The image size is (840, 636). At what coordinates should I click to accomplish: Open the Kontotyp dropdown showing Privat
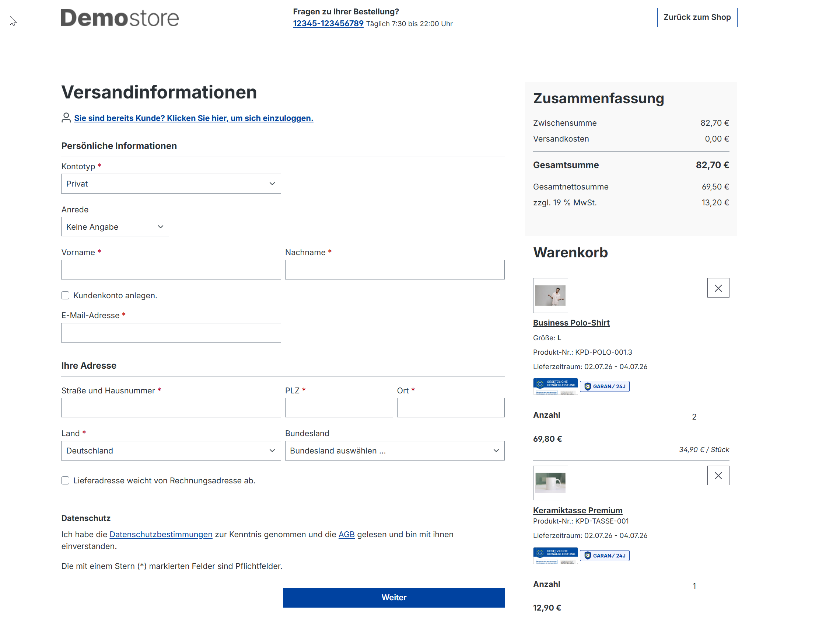coord(171,184)
